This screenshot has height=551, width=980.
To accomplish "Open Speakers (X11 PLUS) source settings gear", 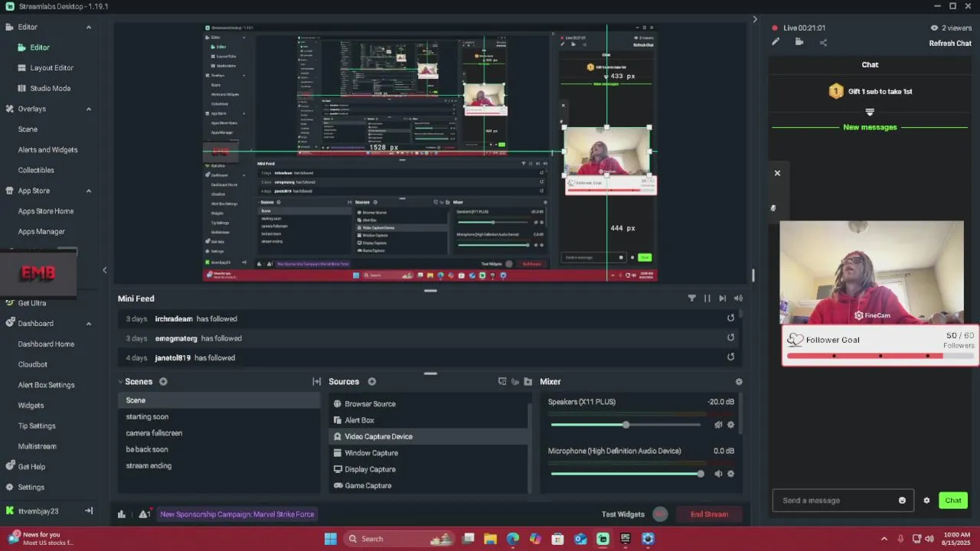I will pos(730,425).
